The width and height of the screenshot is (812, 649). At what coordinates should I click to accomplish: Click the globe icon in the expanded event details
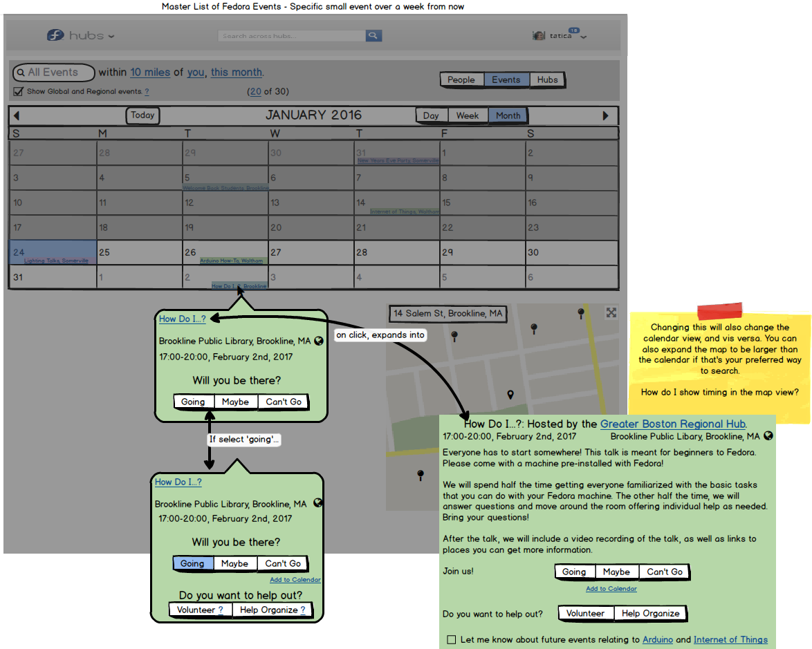[x=768, y=435]
